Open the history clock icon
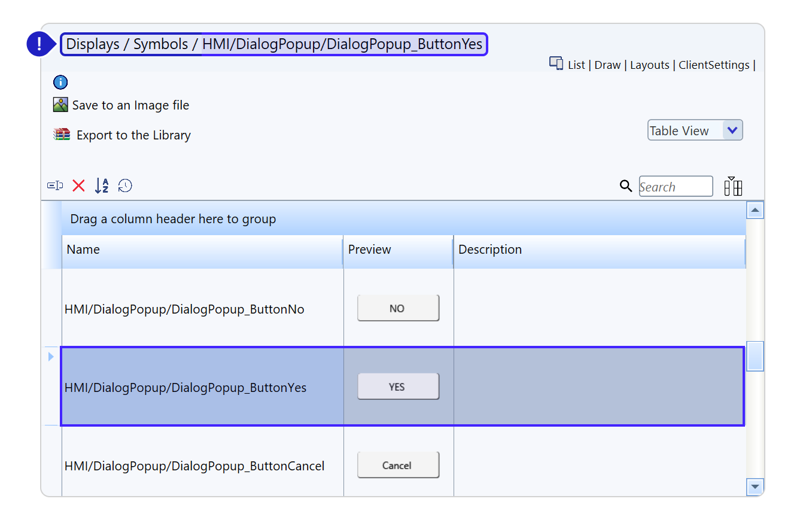Viewport: 812px width, 520px height. 125,186
